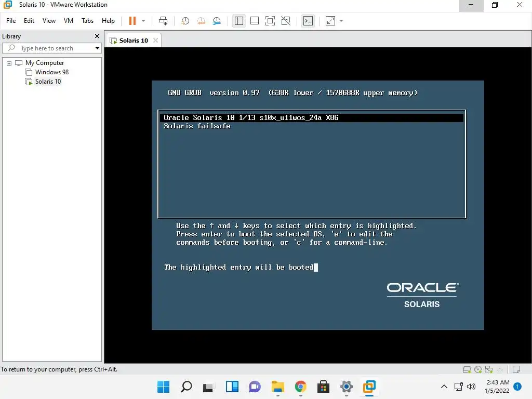Open the Chat app on taskbar
532x399 pixels.
255,387
